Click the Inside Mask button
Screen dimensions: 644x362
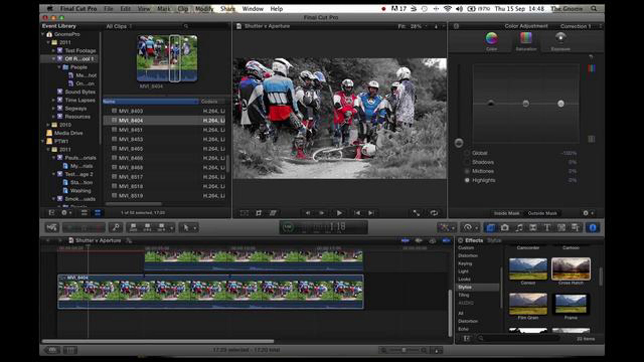(507, 213)
